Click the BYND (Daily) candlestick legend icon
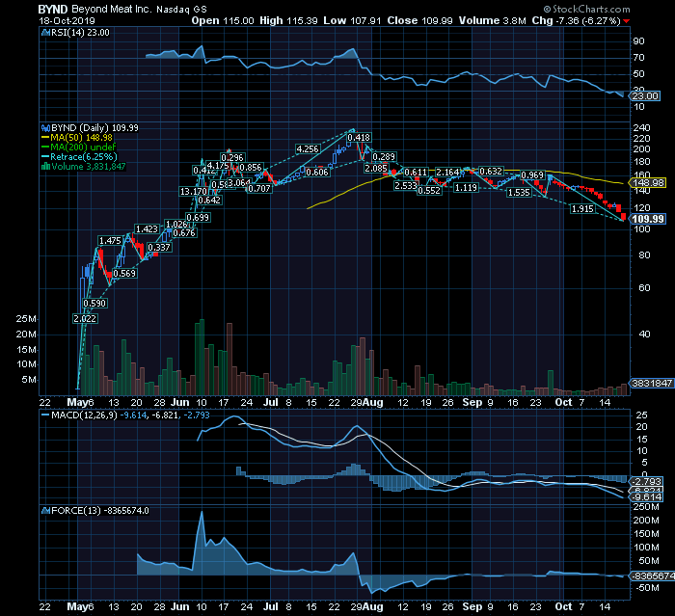 click(45, 128)
